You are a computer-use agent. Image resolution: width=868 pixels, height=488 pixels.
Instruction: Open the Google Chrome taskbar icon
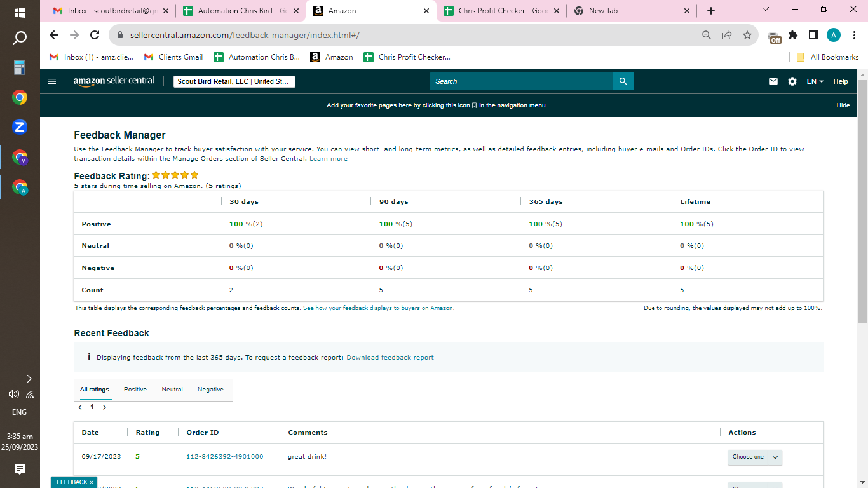click(20, 97)
